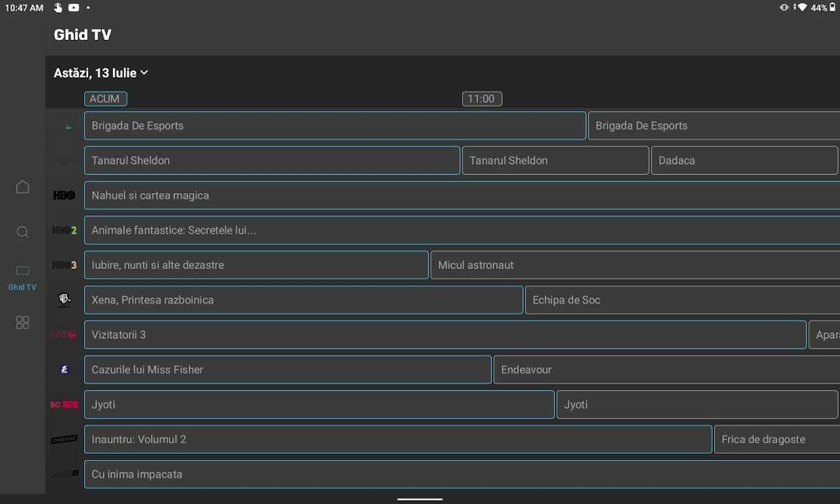Select the Frica de dragoste program

pyautogui.click(x=776, y=440)
